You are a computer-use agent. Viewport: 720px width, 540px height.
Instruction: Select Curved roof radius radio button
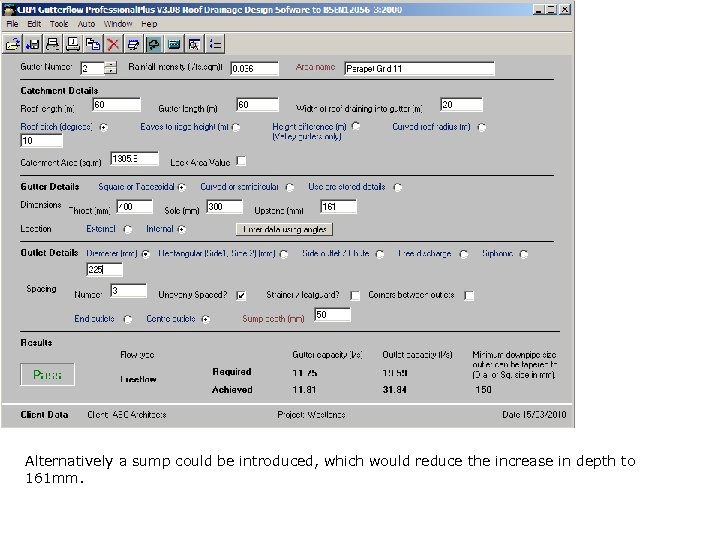pos(482,128)
